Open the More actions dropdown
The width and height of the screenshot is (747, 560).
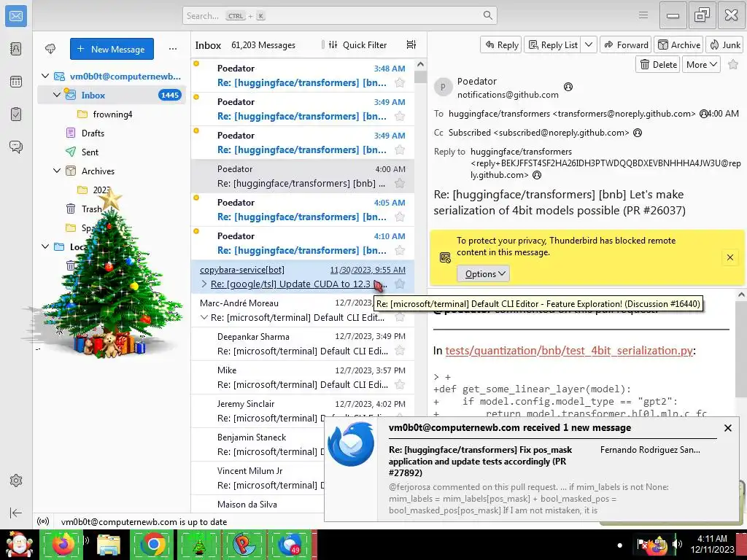click(701, 64)
